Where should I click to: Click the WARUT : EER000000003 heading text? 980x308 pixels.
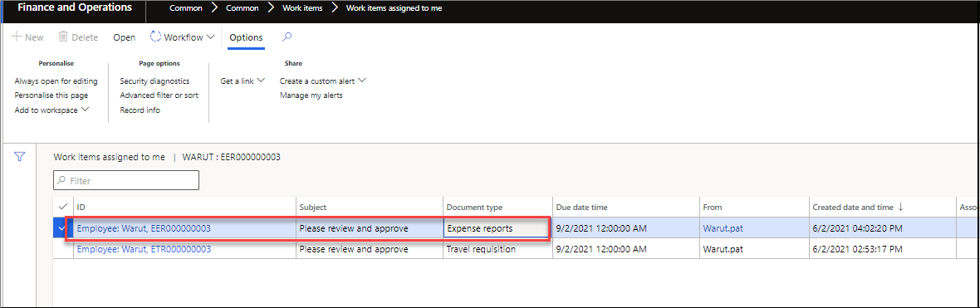tap(231, 158)
